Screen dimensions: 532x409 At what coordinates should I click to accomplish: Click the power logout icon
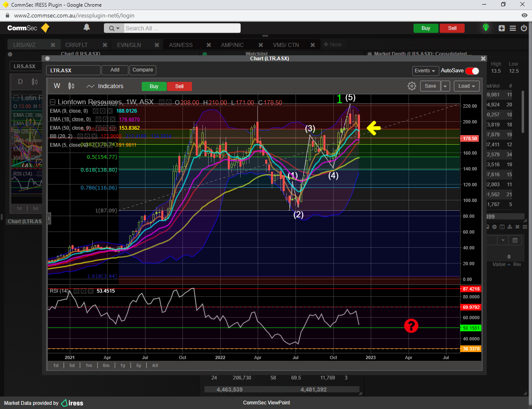[x=524, y=28]
